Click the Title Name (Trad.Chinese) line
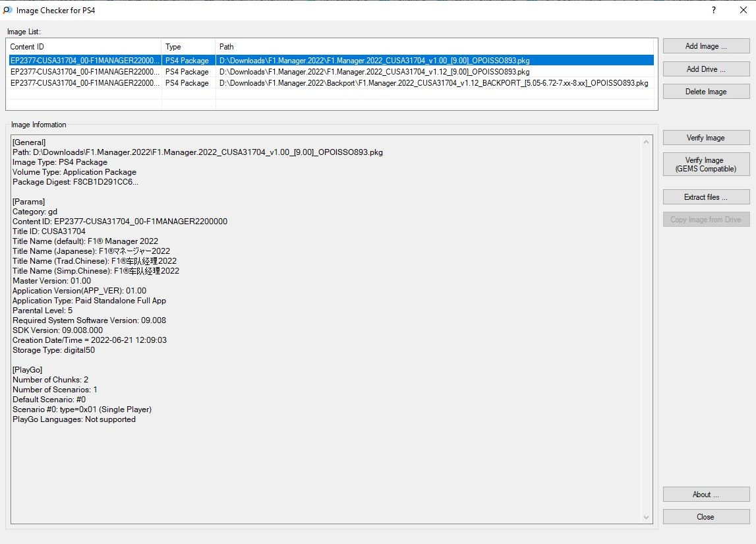Viewport: 756px width, 544px height. tap(94, 261)
